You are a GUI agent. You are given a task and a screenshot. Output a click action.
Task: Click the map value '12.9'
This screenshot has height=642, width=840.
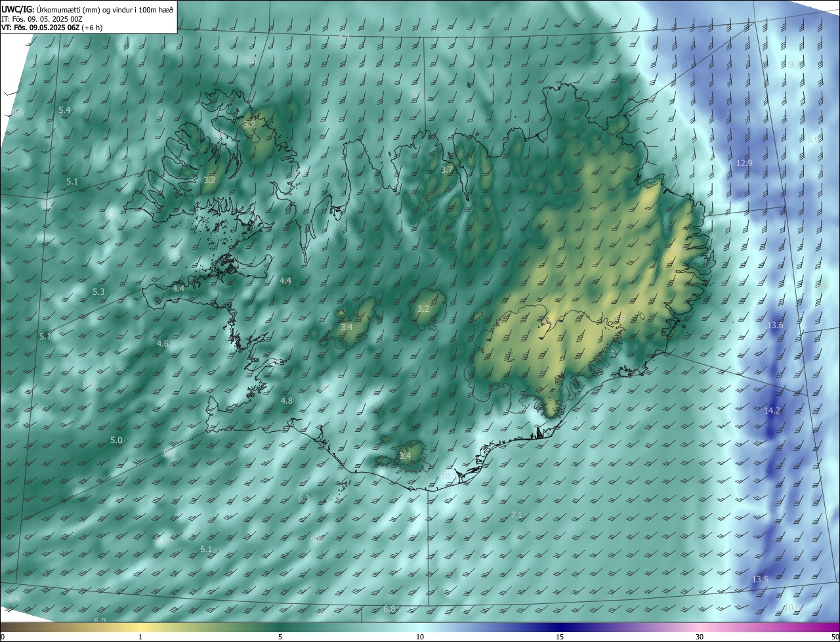[x=745, y=163]
